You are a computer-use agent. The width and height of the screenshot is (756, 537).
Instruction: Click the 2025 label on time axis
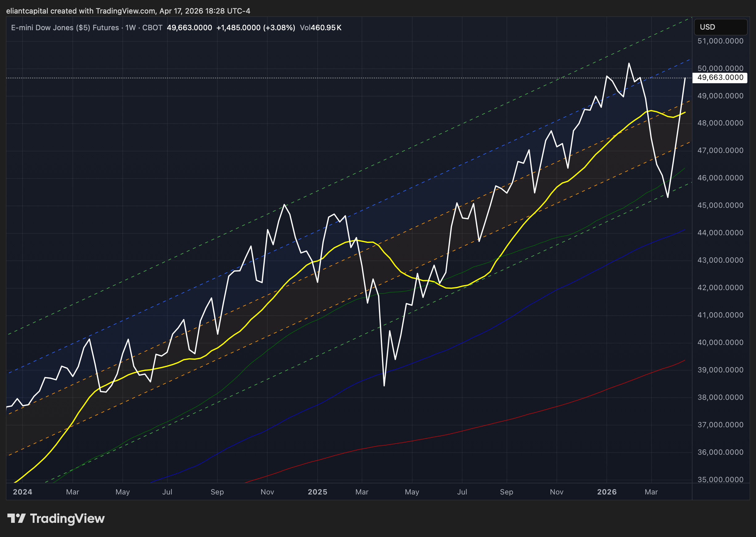point(317,492)
